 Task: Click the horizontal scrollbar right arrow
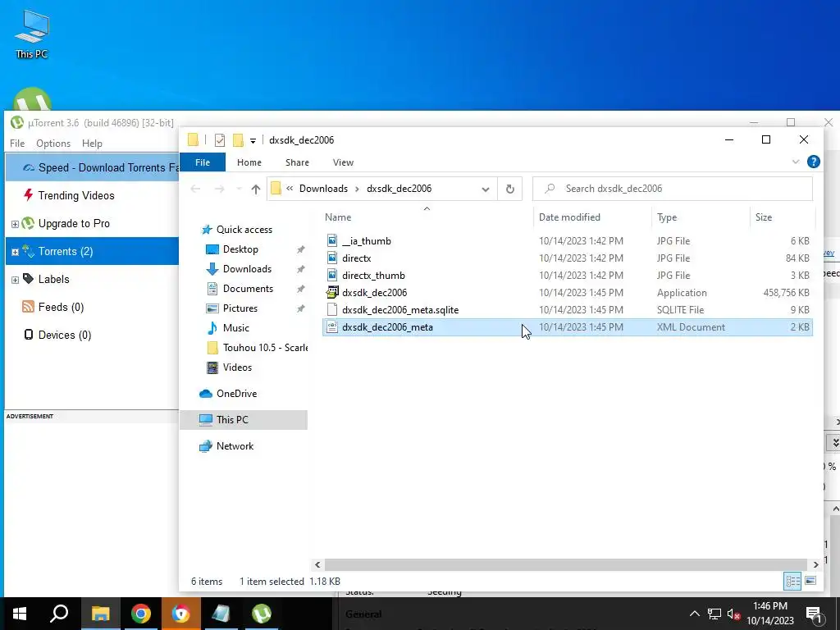coord(815,564)
